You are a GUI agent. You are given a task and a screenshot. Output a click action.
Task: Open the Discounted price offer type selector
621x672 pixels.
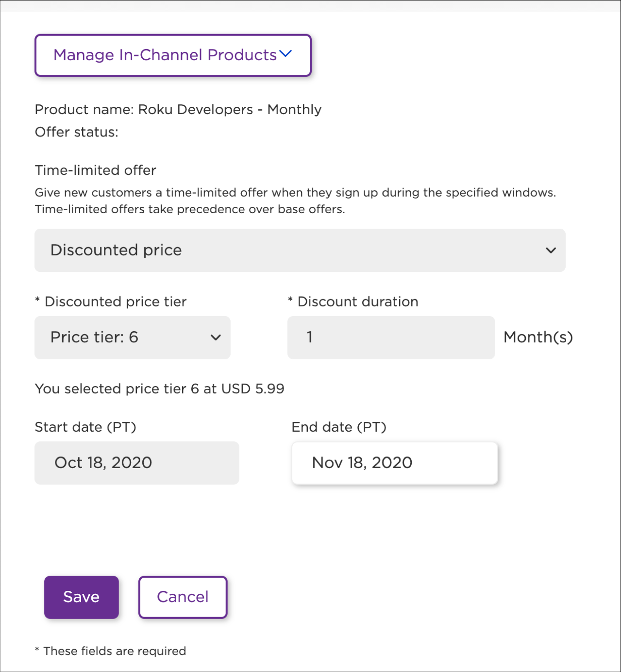(x=300, y=251)
